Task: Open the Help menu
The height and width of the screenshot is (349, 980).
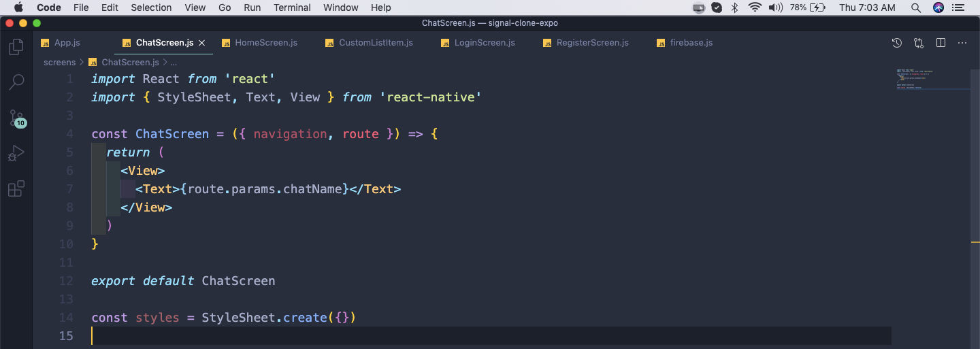Action: point(381,7)
